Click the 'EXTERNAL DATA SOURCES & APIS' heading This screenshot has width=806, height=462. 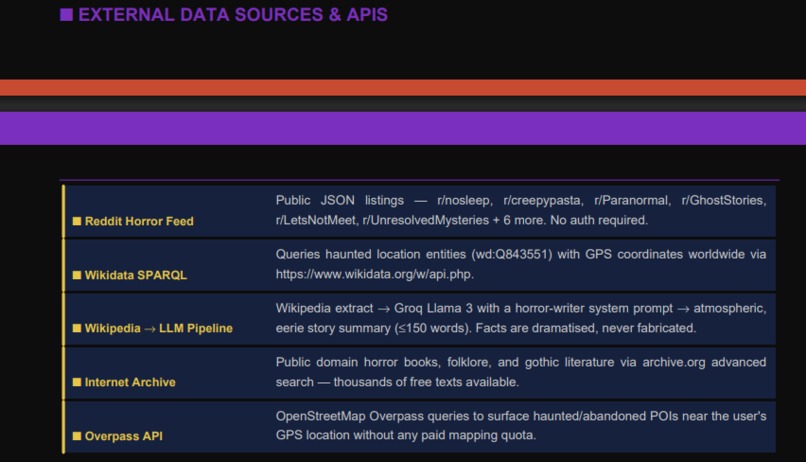click(x=233, y=14)
